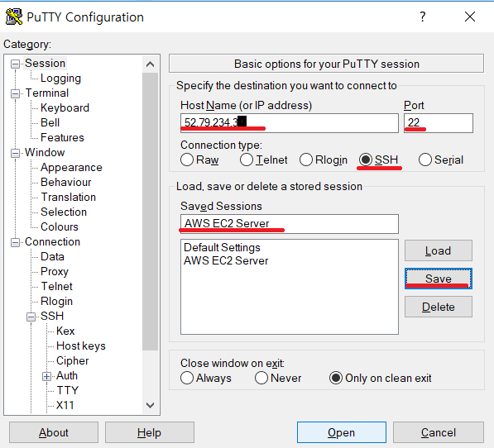Click the PuTTY icon in title bar
Image resolution: width=494 pixels, height=448 pixels.
pyautogui.click(x=13, y=17)
